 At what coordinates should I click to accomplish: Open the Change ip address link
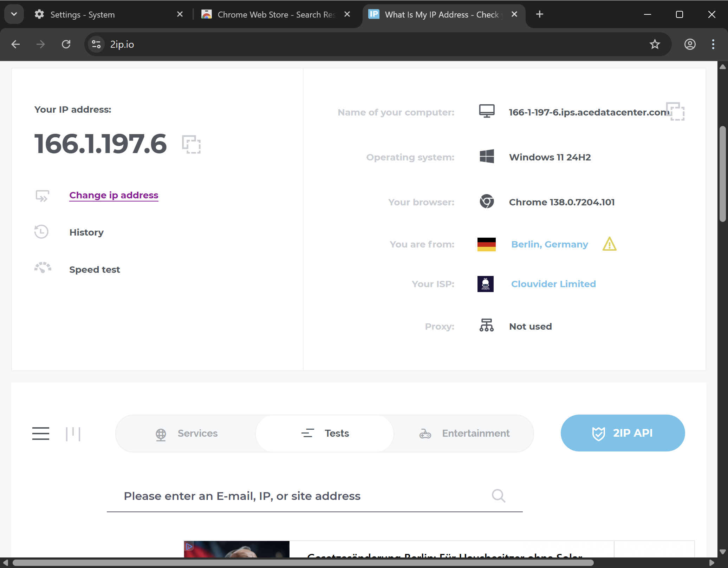pyautogui.click(x=114, y=195)
